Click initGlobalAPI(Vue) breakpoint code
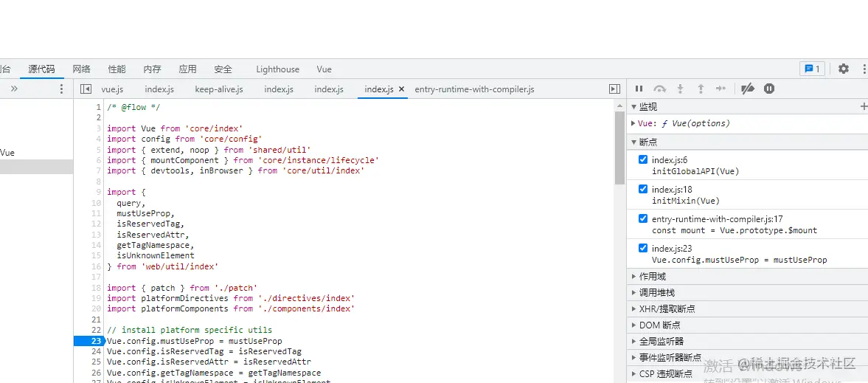The height and width of the screenshot is (383, 868). point(695,171)
